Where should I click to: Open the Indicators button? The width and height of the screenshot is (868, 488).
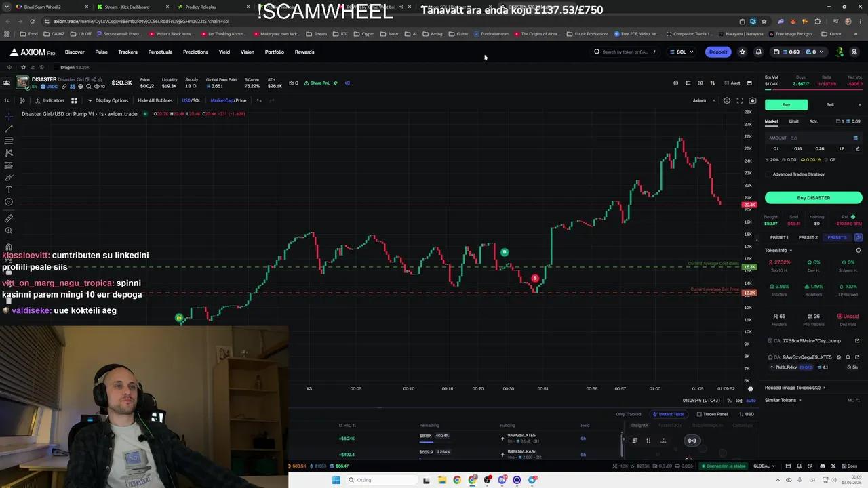click(x=49, y=100)
